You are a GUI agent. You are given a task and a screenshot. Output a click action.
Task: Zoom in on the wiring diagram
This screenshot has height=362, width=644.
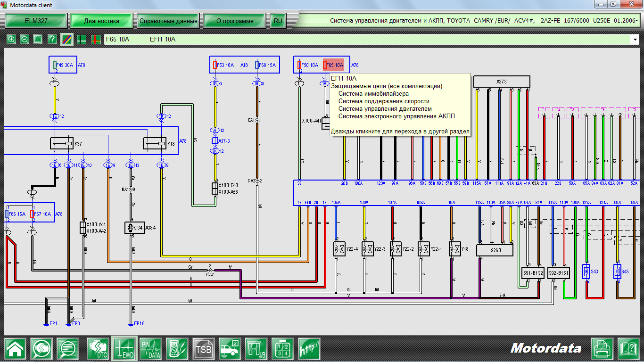(x=12, y=39)
